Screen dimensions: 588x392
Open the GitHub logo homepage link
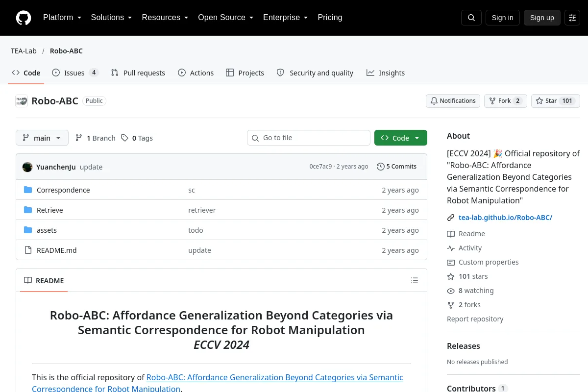pos(24,18)
